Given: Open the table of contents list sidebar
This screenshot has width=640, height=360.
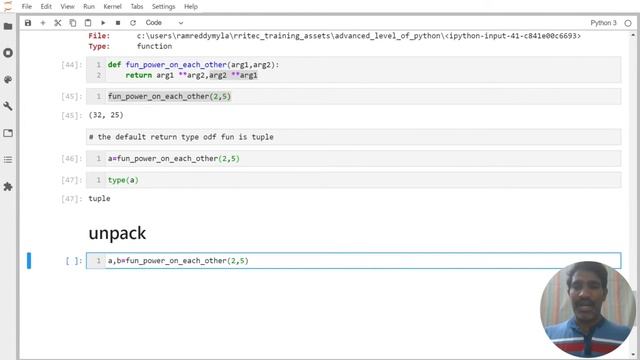Looking at the screenshot, I should (8, 160).
